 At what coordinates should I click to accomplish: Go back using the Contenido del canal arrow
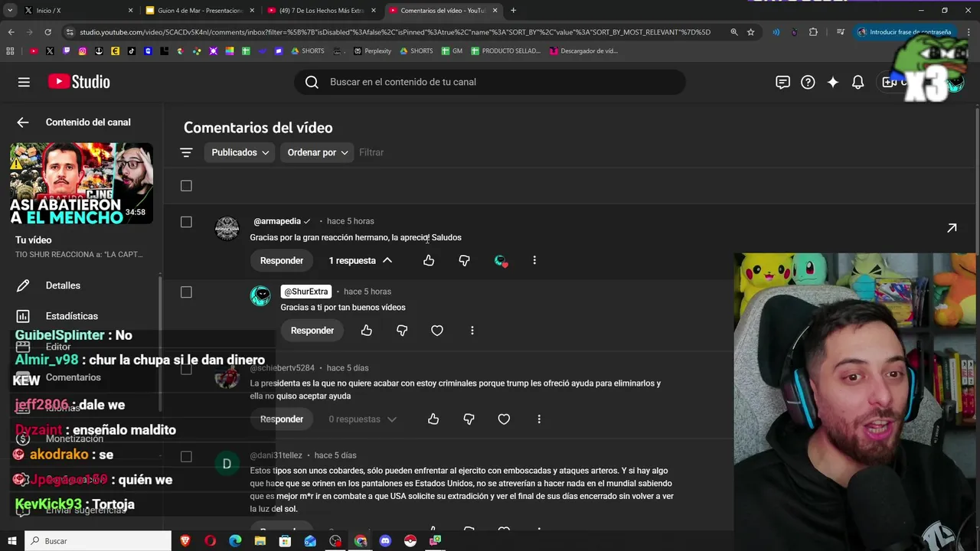click(23, 122)
